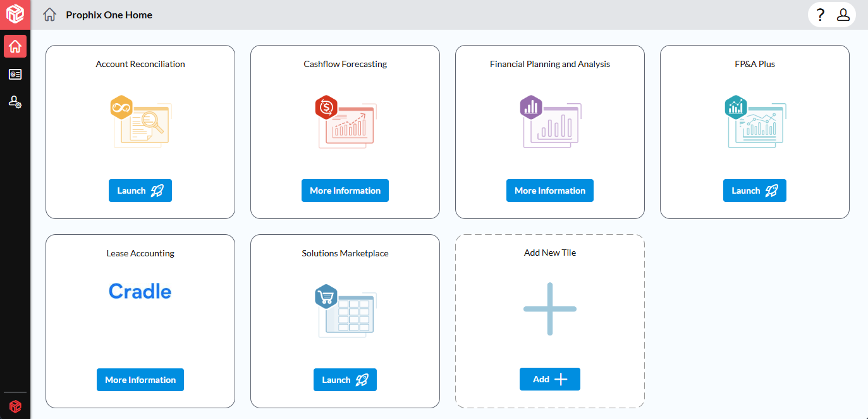Click the Prophix One Home title text

109,15
